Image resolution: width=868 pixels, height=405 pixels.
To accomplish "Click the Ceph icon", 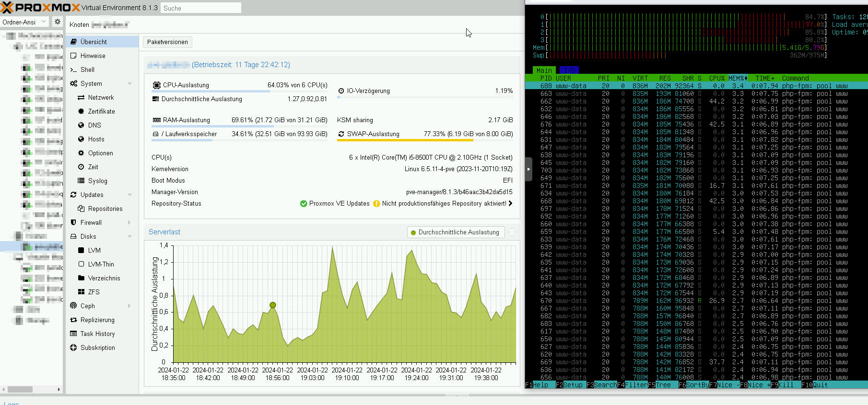I will [x=73, y=306].
